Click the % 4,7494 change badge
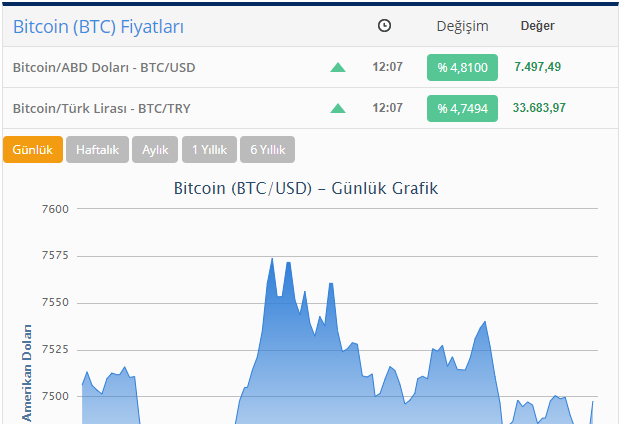This screenshot has height=431, width=632. [462, 108]
